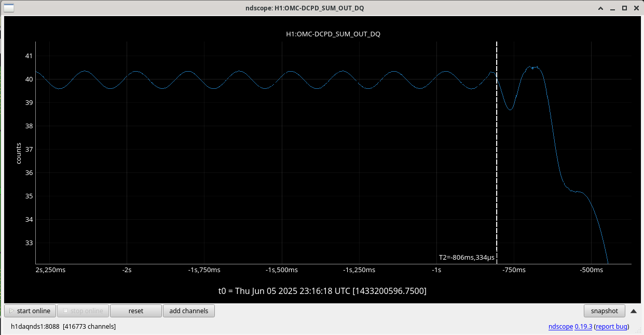
Task: Click the 35 y-axis tick label
Action: (29, 196)
